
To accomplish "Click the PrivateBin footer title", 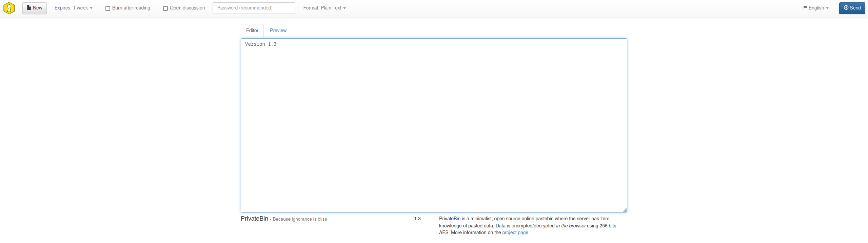I will click(254, 219).
